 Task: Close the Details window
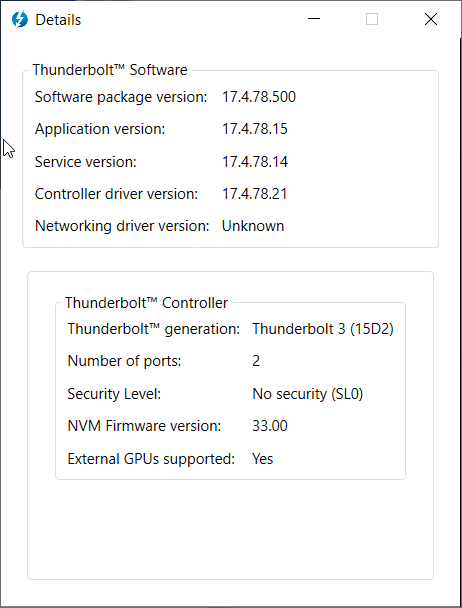[431, 19]
